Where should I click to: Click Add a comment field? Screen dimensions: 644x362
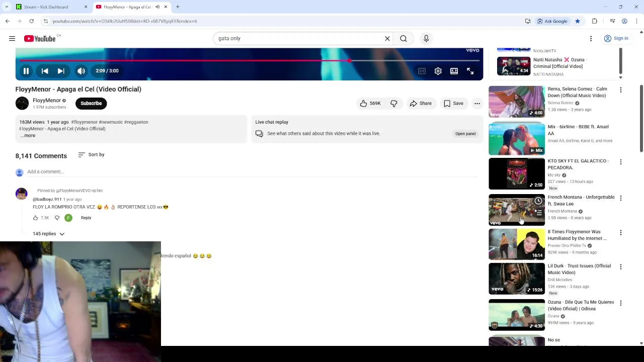tap(252, 172)
